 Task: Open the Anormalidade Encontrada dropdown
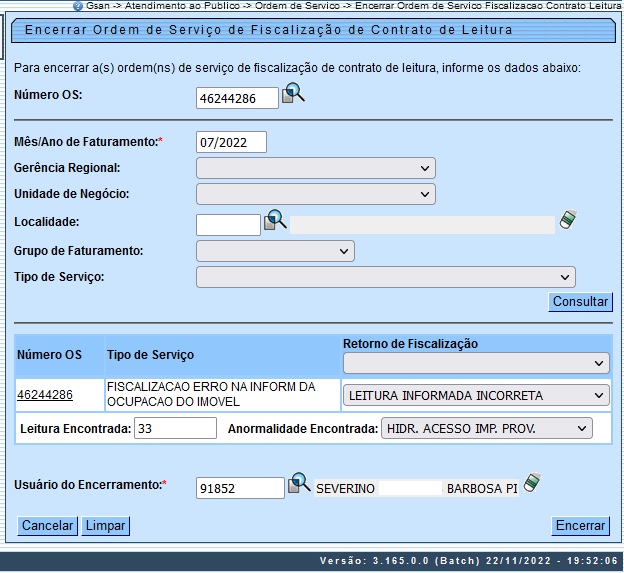click(486, 429)
